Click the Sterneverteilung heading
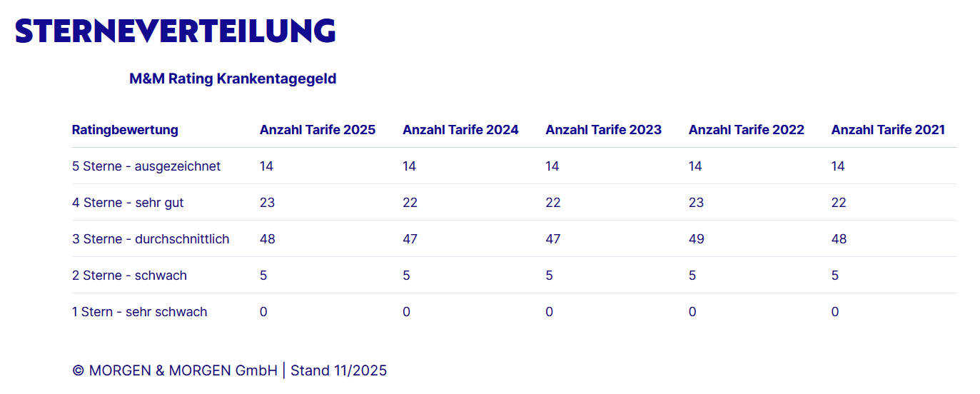Image resolution: width=980 pixels, height=394 pixels. coord(175,31)
